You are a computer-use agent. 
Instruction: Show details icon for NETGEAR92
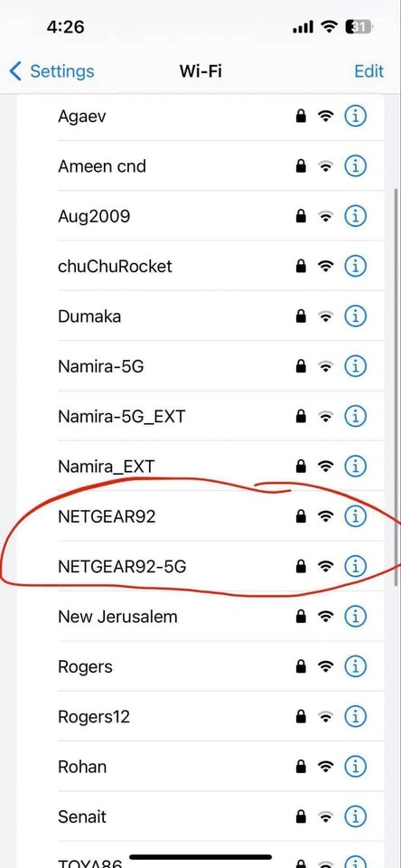tap(356, 516)
